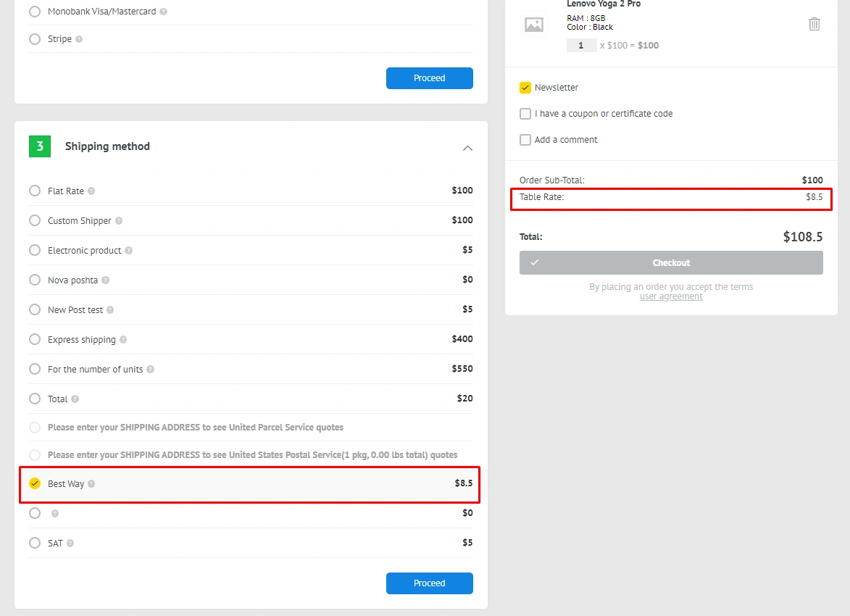
Task: Click help icon next to Stripe
Action: tap(79, 39)
